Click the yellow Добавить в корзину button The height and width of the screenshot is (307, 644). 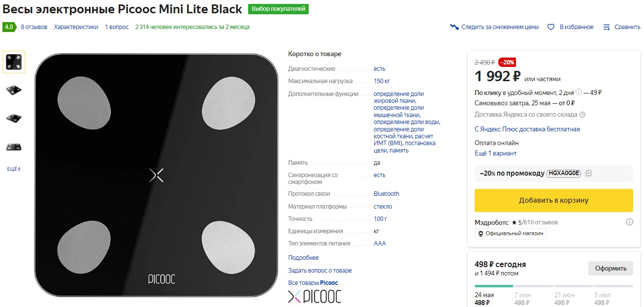tap(553, 201)
